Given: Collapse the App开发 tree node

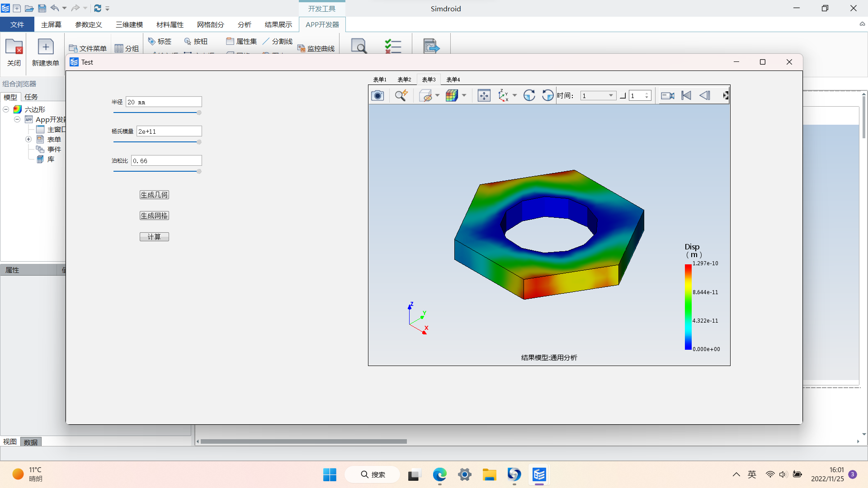Looking at the screenshot, I should [x=17, y=119].
